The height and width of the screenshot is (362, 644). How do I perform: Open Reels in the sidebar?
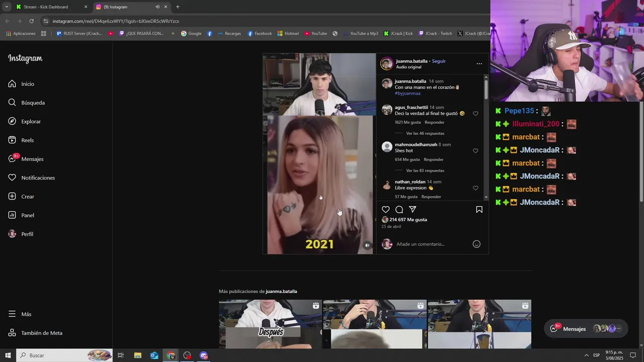[x=21, y=140]
